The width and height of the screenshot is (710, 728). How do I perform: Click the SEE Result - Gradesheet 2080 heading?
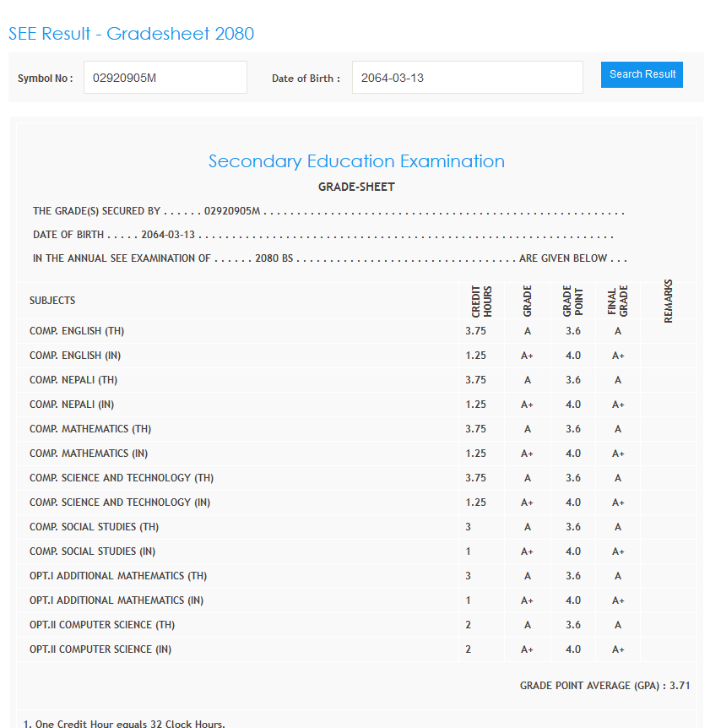131,34
